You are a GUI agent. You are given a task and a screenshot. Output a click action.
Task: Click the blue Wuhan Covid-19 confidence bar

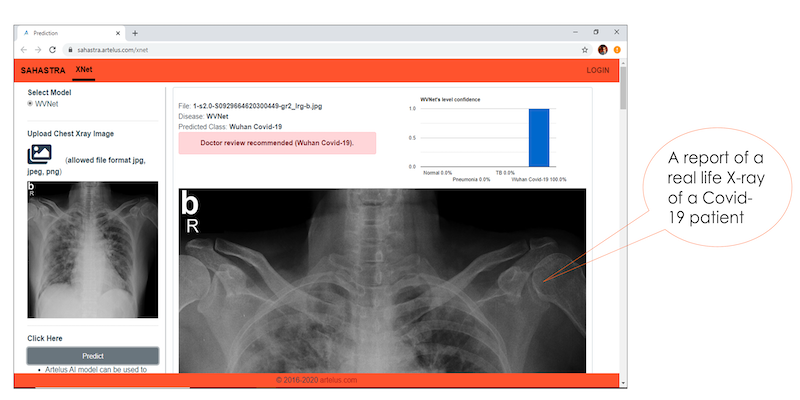539,138
